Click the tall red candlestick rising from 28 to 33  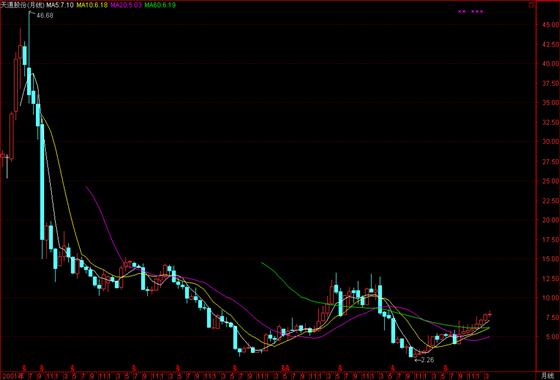coord(11,136)
